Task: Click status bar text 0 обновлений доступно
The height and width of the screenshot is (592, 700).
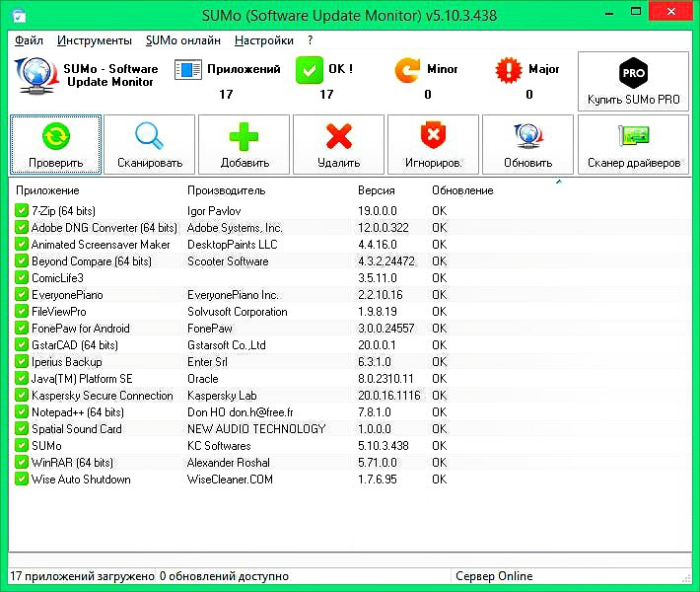Action: (224, 576)
